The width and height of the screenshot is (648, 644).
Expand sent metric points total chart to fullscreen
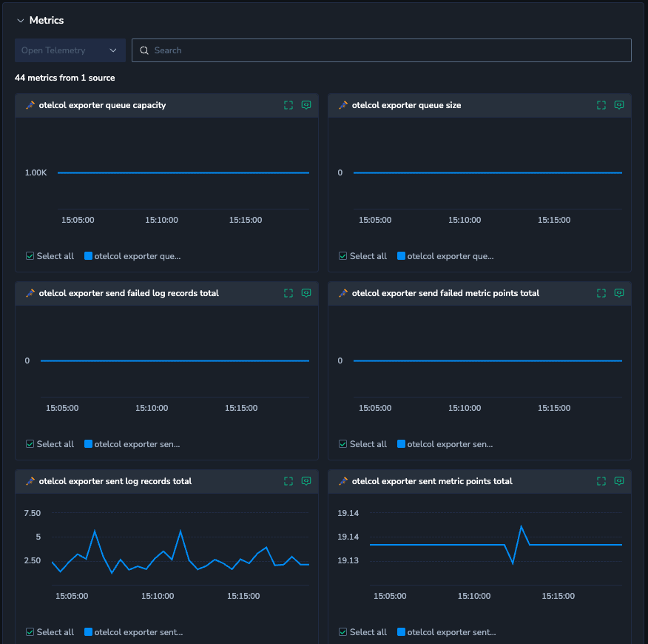pos(601,481)
